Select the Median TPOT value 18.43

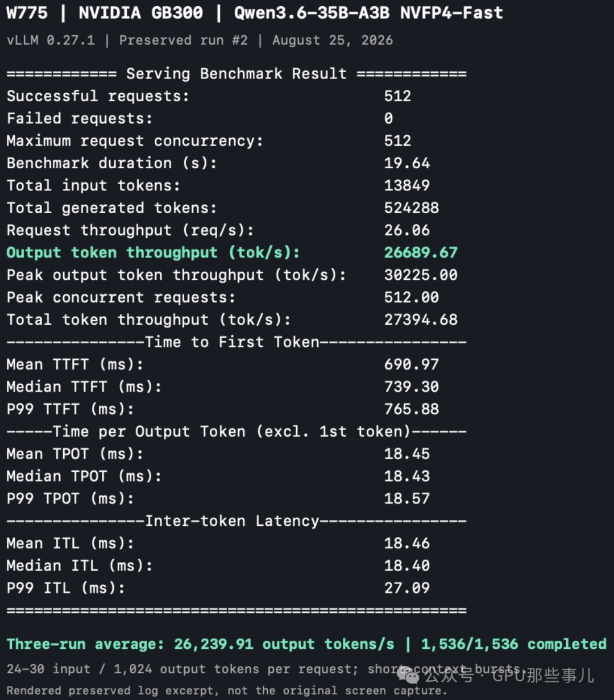point(407,477)
